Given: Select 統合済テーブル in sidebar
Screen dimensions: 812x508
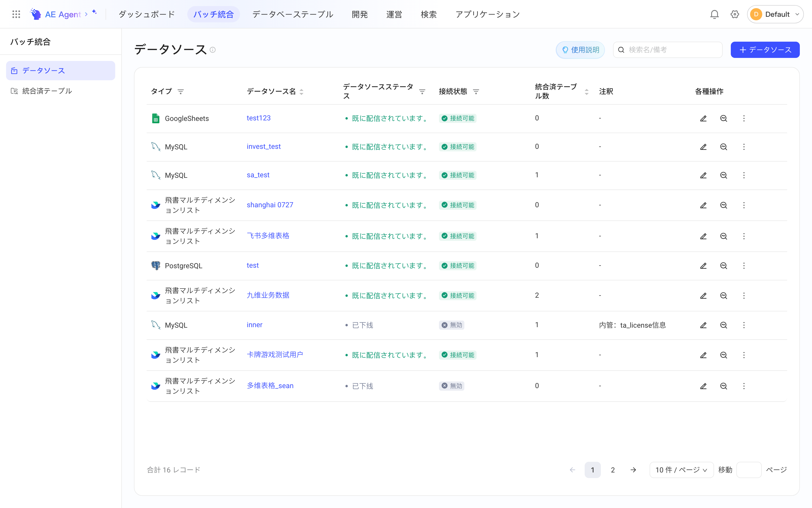Looking at the screenshot, I should tap(60, 91).
